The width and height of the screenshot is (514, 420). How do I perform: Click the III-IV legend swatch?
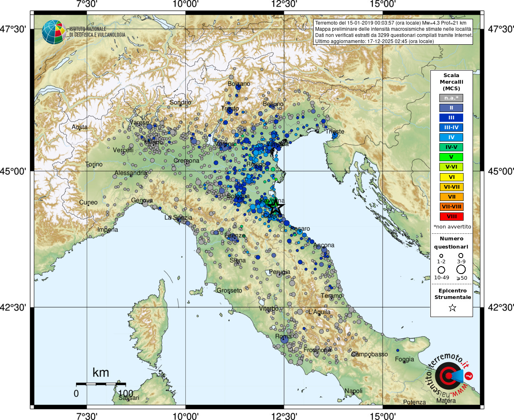pos(451,128)
